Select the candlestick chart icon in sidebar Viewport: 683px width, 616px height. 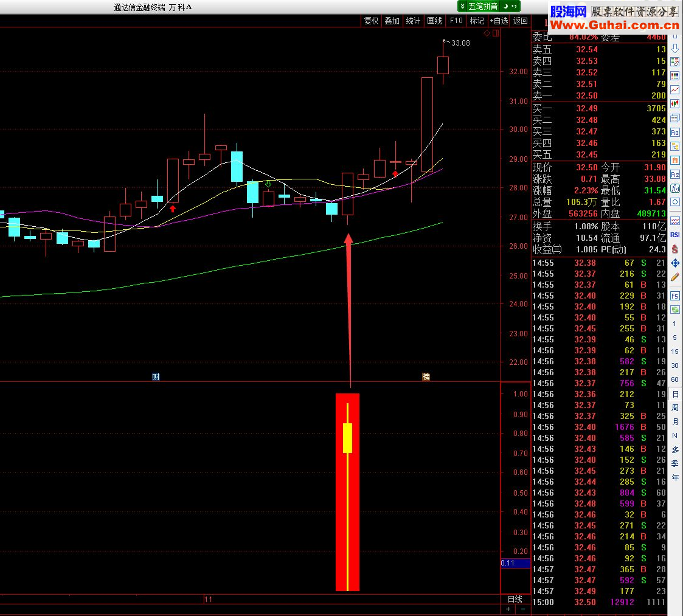(x=674, y=104)
